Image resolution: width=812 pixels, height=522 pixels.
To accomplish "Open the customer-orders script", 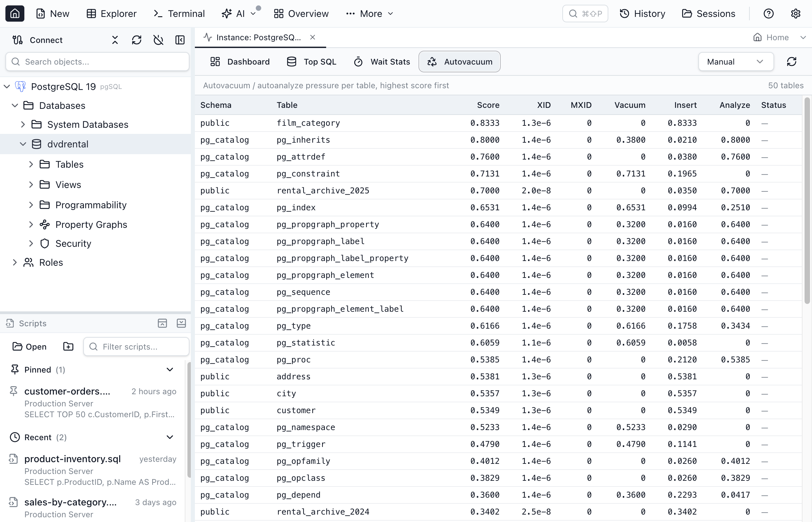I will point(93,403).
